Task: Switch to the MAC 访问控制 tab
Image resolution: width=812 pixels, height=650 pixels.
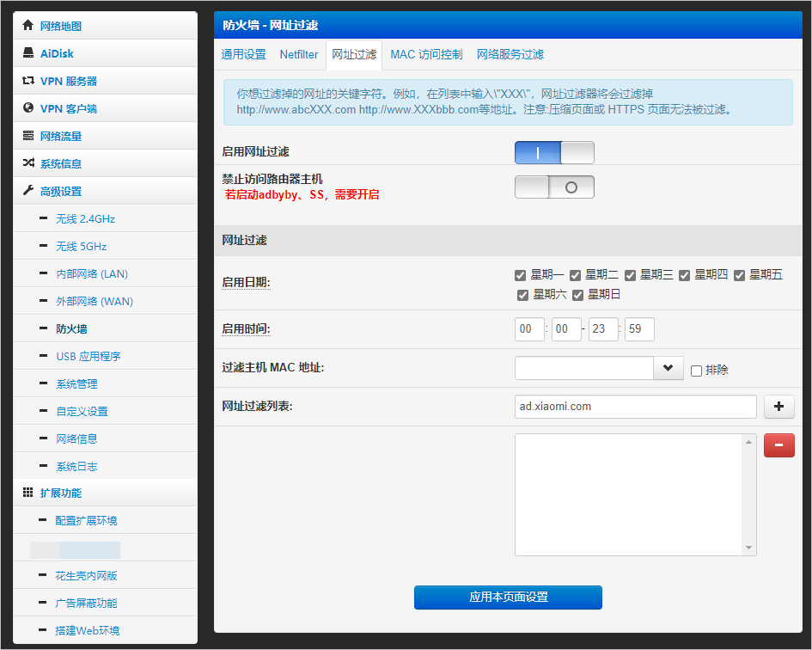Action: (x=426, y=54)
